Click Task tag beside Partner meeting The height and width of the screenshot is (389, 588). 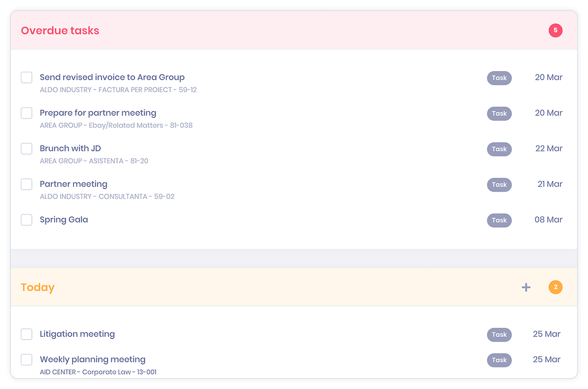click(499, 185)
